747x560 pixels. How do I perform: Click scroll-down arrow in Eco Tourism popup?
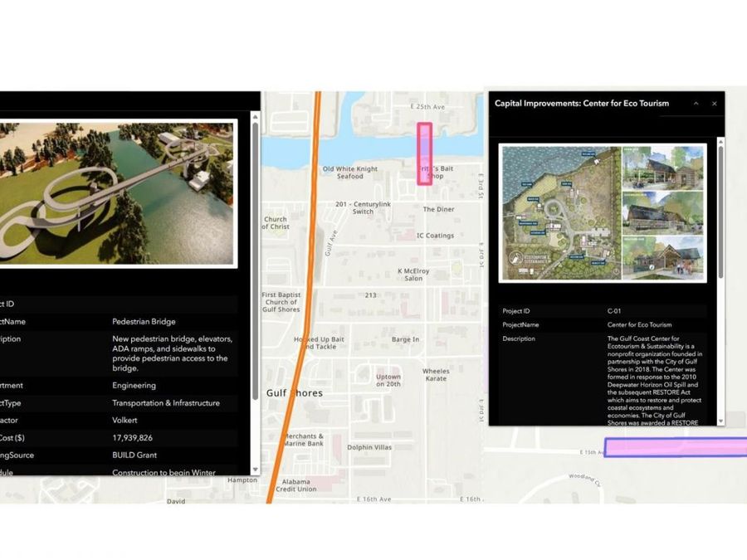720,421
